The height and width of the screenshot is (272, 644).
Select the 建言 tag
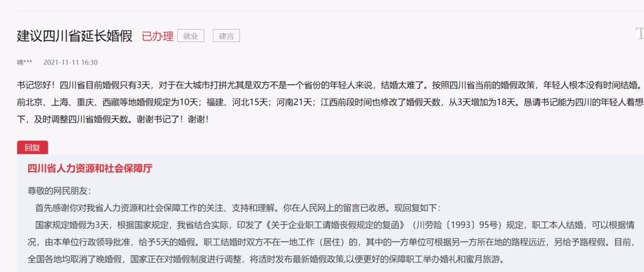(x=226, y=36)
